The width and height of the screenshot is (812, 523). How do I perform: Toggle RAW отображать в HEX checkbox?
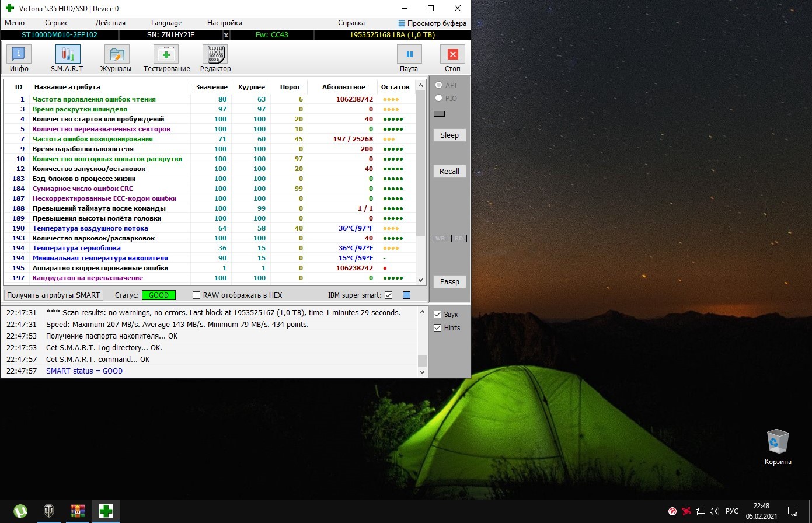(196, 295)
